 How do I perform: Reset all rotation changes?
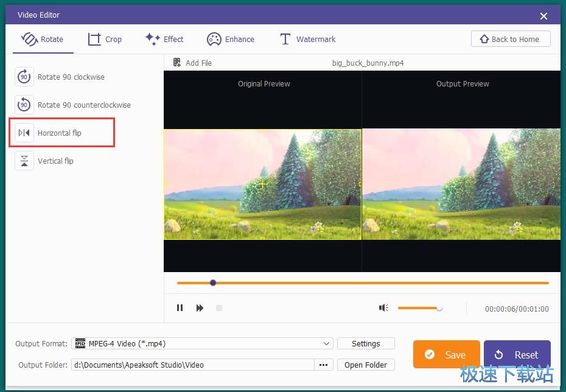(517, 354)
